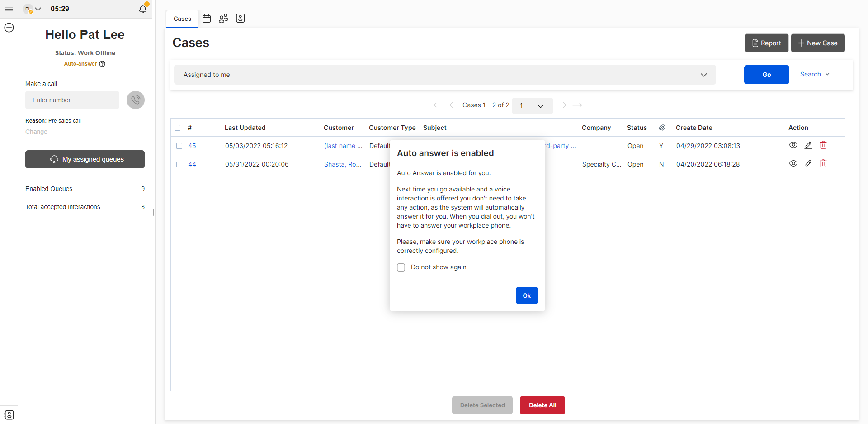Screen dimensions: 868x424
Task: View case 45 with eye icon
Action: coord(793,145)
